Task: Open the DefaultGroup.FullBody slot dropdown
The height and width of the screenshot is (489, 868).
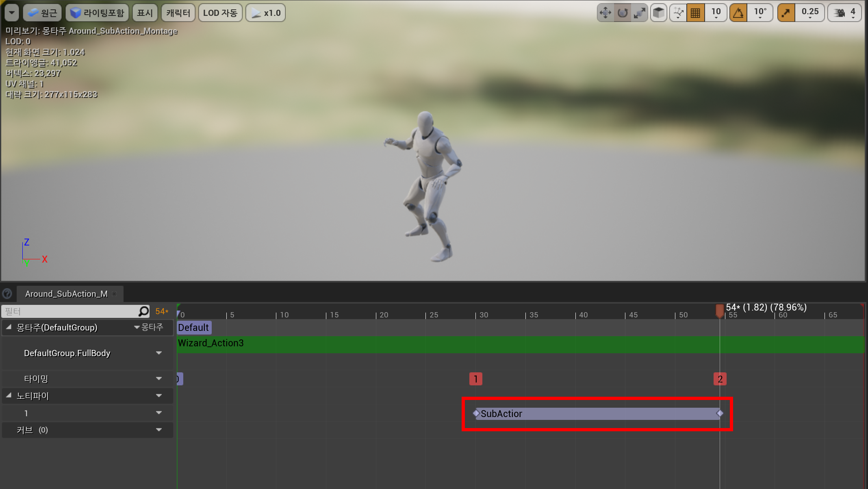Action: point(159,353)
